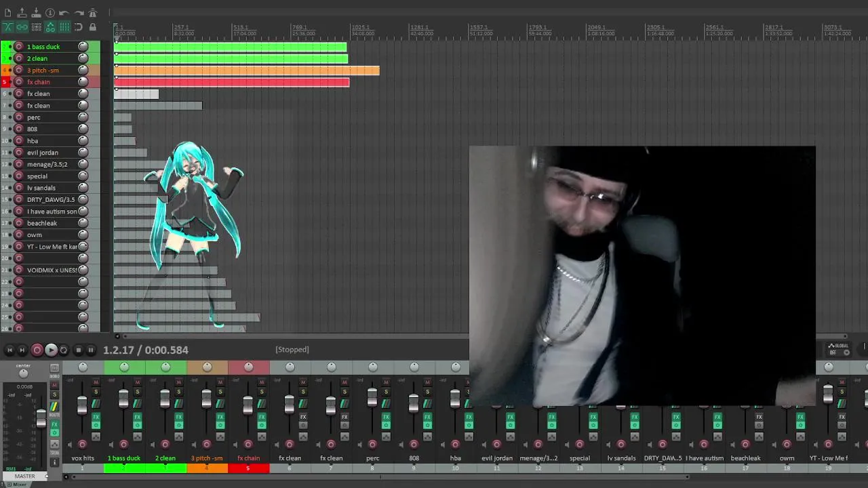This screenshot has height=488, width=868.
Task: Toggle ripple editing with the grid-of-squares icon
Action: click(x=36, y=27)
